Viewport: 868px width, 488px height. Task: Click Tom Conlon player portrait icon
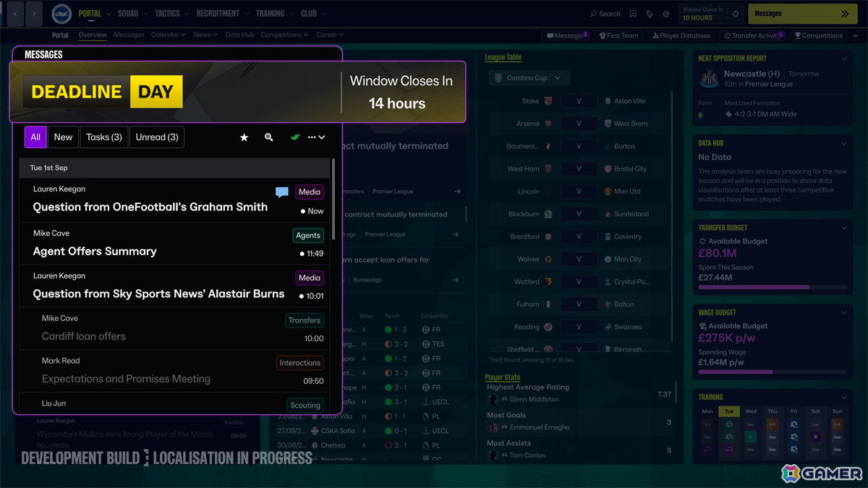tap(493, 455)
